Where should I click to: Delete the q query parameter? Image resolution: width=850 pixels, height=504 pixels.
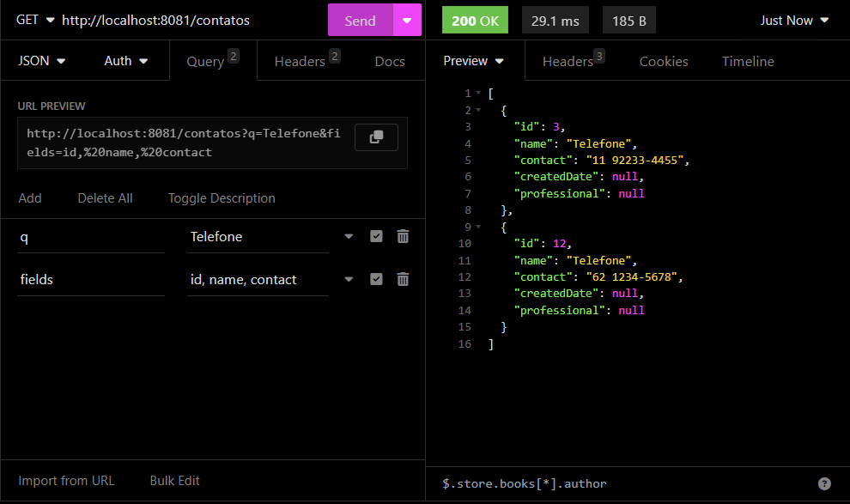coord(403,236)
